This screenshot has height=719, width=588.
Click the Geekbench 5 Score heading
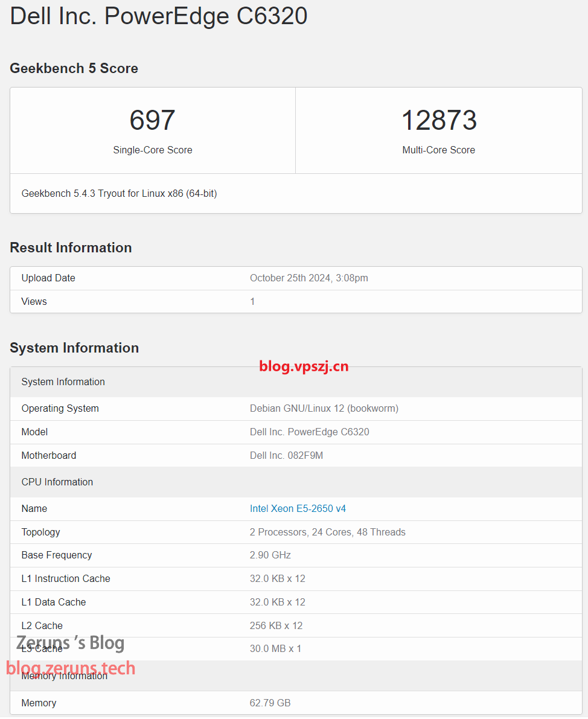pos(74,68)
